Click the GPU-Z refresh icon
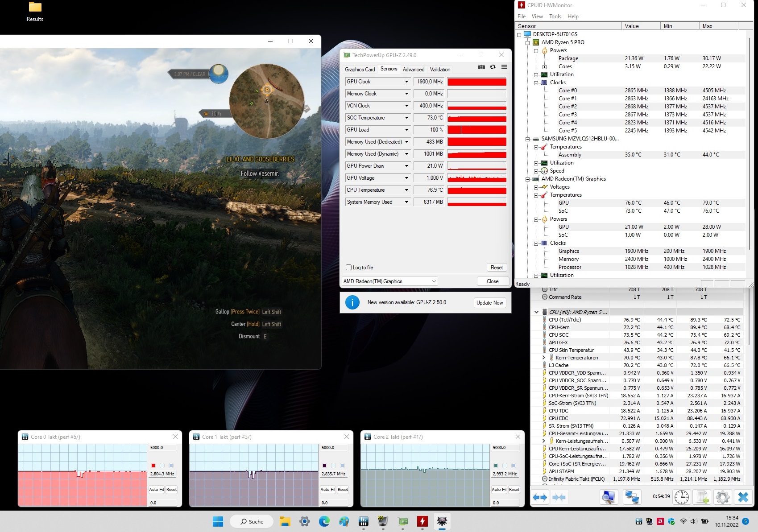 [x=493, y=67]
